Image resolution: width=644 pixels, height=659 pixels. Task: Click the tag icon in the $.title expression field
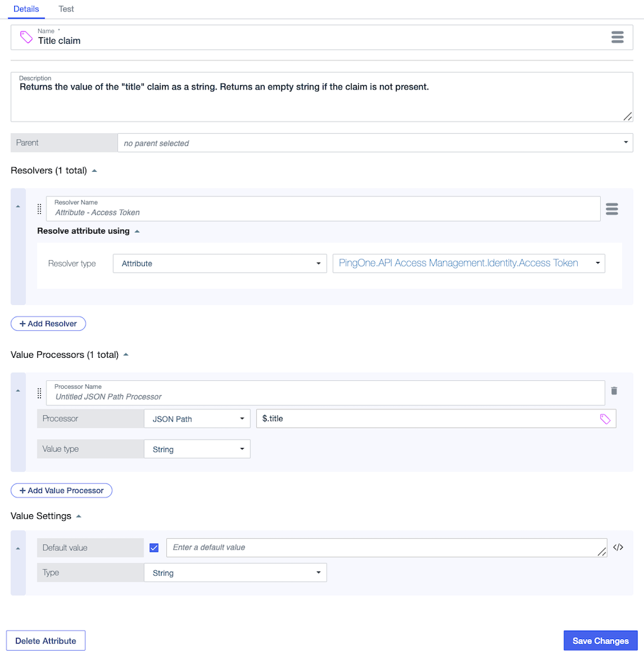pyautogui.click(x=605, y=418)
